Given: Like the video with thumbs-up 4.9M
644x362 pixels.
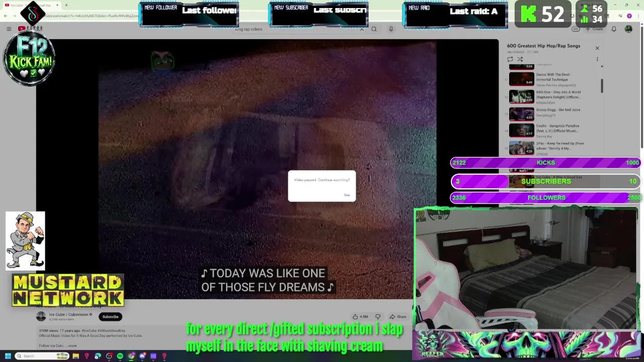Looking at the screenshot, I should pos(360,317).
